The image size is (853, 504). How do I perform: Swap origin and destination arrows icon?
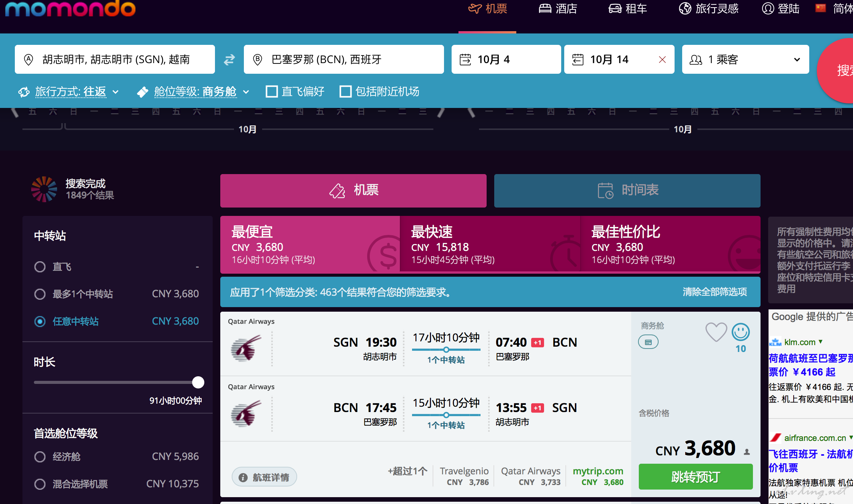(229, 60)
